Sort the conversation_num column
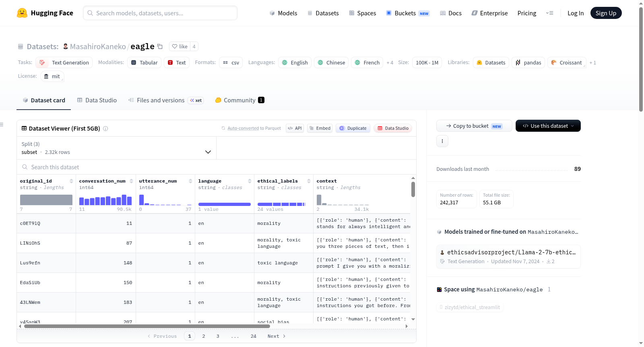Viewport: 644px width, 347px height. point(131,181)
